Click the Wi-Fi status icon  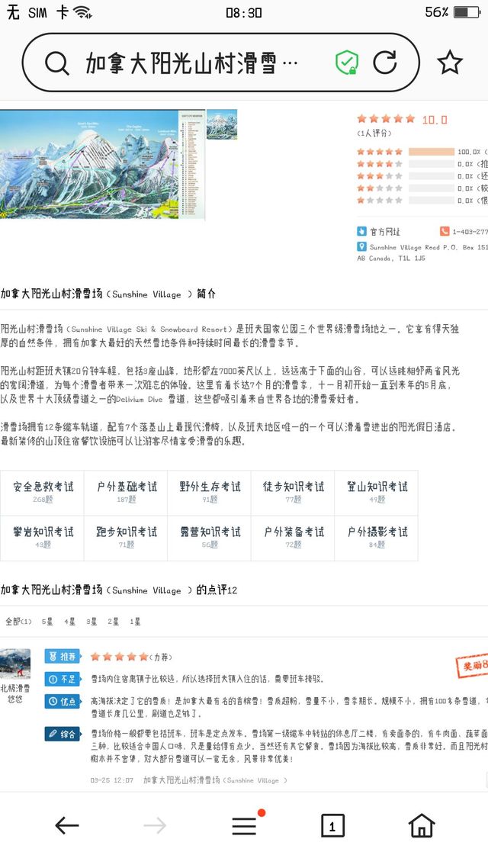click(83, 12)
